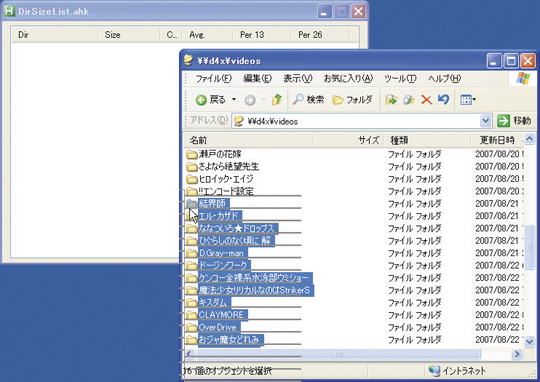
Task: Select the CLAYMORE folder
Action: pos(222,315)
